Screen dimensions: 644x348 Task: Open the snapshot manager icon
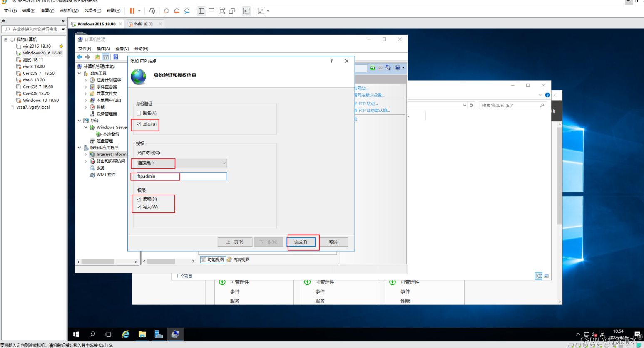pyautogui.click(x=187, y=11)
